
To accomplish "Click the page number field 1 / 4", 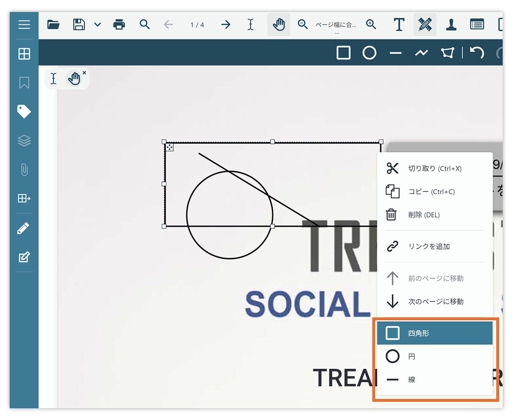I will (197, 25).
